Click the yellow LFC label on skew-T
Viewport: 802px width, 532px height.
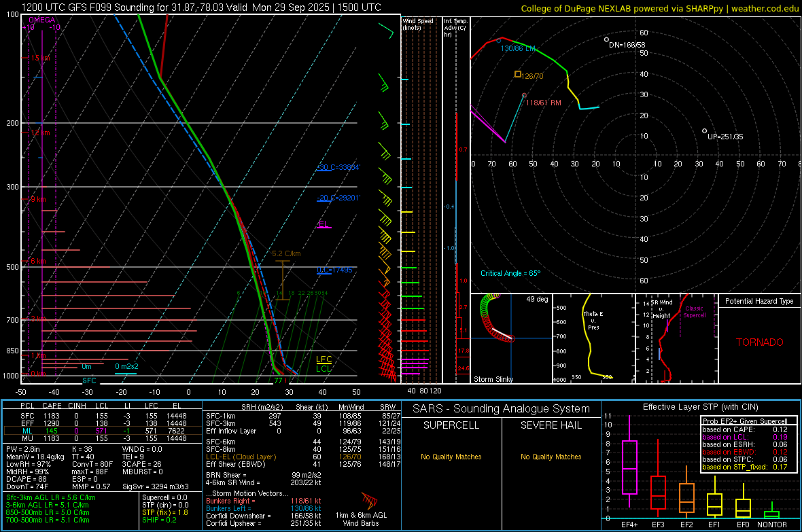[324, 359]
